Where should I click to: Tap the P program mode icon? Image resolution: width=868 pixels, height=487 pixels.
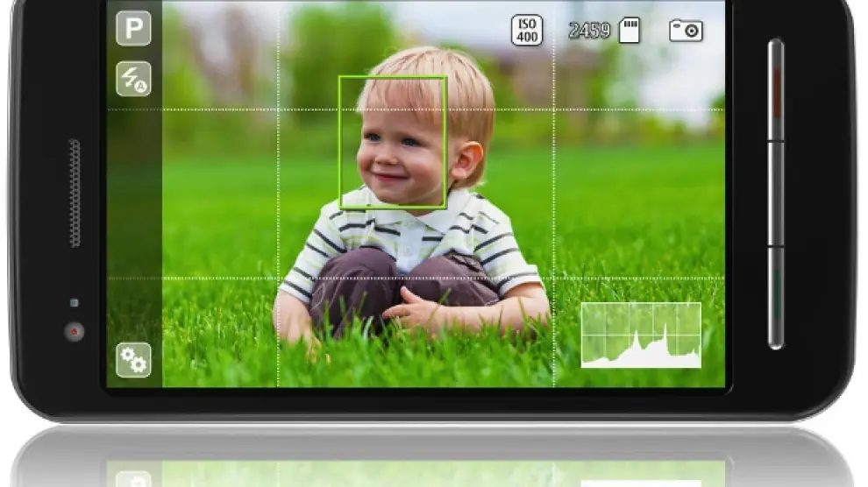pyautogui.click(x=133, y=28)
